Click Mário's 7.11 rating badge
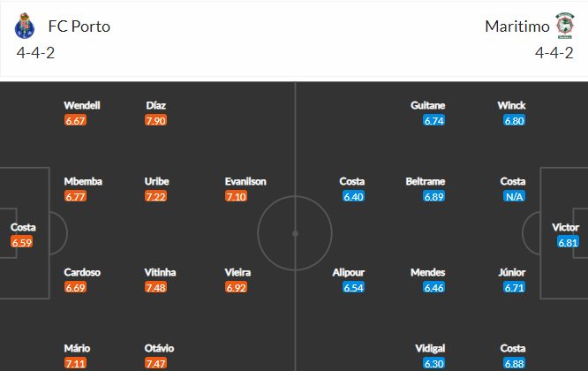The height and width of the screenshot is (371, 588). [x=75, y=364]
